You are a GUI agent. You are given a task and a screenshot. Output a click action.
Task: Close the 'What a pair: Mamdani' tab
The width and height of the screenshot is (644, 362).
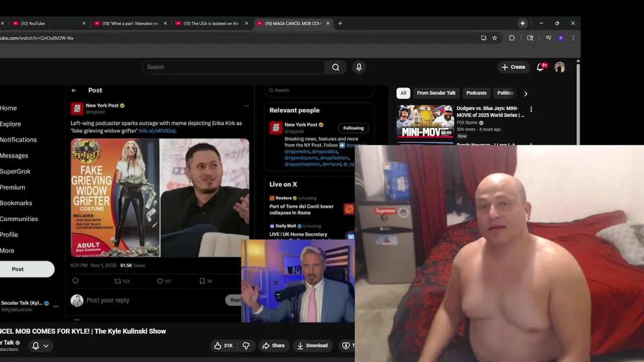[x=165, y=23]
